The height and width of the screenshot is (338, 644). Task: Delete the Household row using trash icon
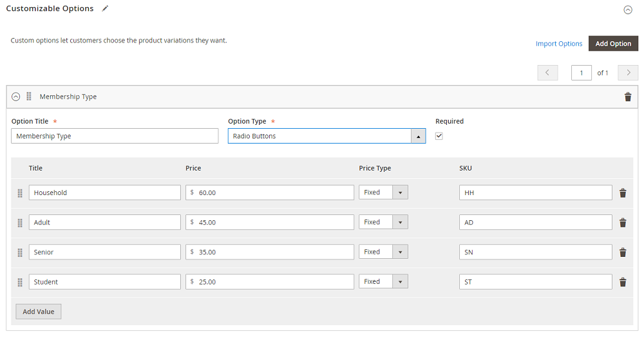click(623, 192)
